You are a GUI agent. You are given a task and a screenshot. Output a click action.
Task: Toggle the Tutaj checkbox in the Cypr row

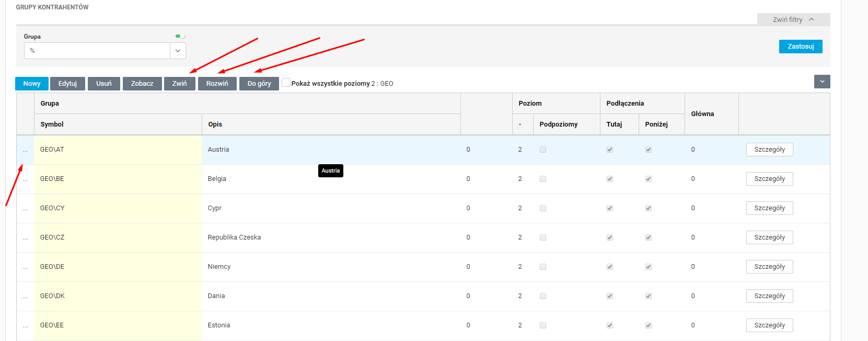pyautogui.click(x=610, y=208)
